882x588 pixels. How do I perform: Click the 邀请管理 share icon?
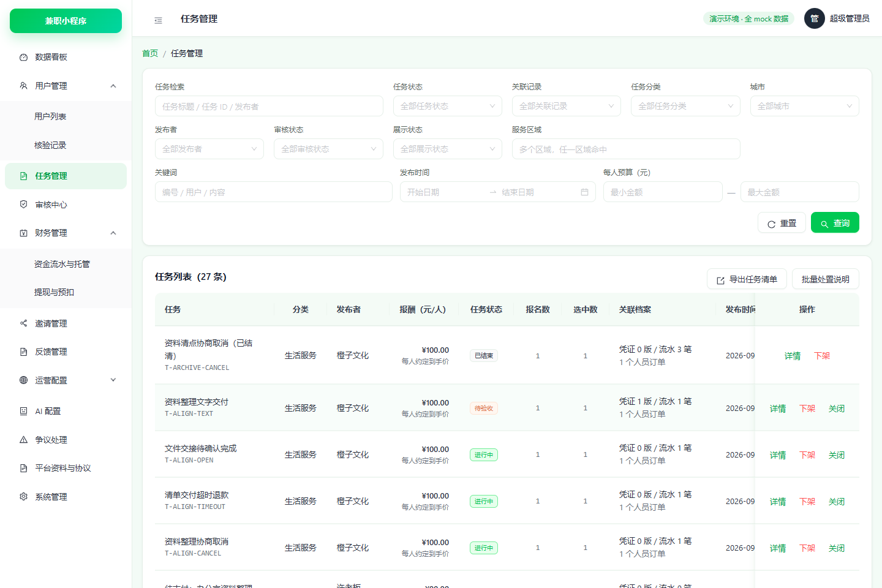(23, 323)
